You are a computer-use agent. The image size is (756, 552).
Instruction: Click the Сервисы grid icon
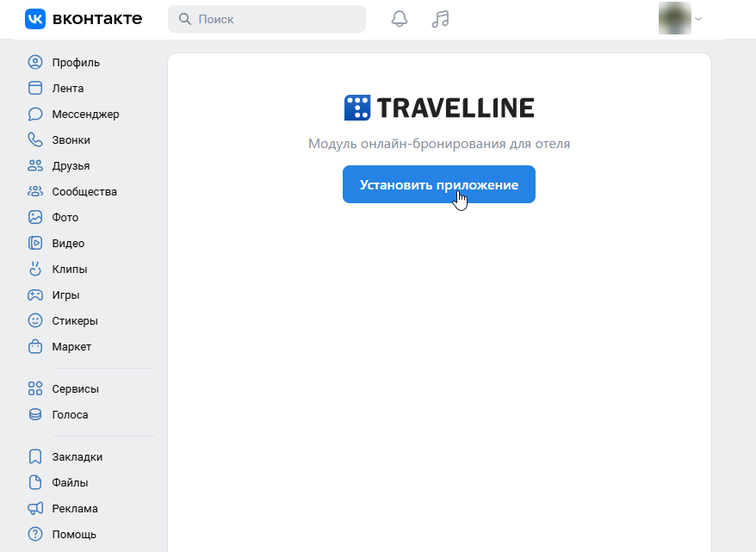35,388
